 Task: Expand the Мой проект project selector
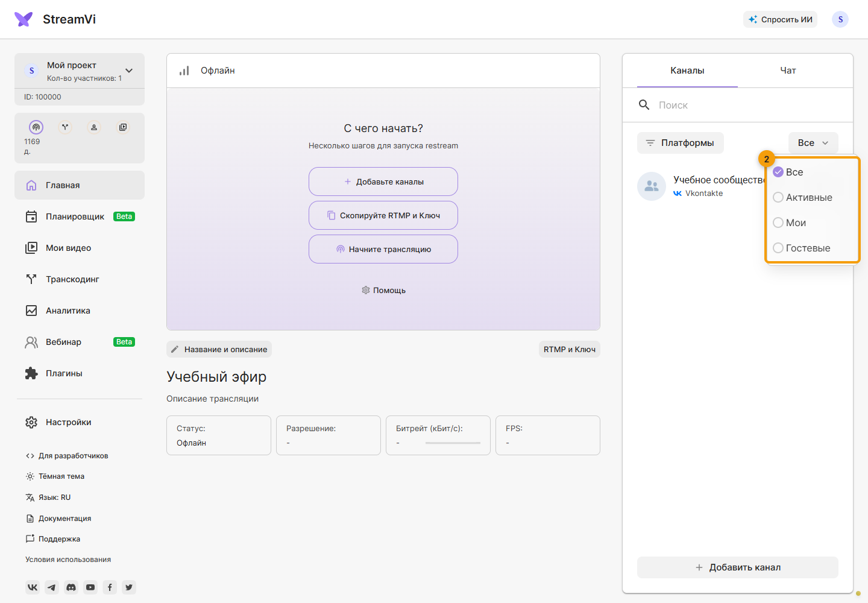pos(80,71)
